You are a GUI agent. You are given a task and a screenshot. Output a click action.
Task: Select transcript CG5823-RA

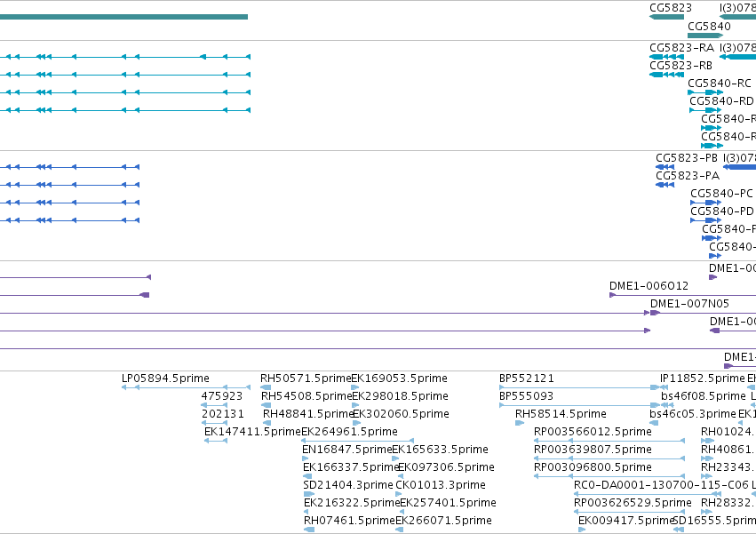681,48
